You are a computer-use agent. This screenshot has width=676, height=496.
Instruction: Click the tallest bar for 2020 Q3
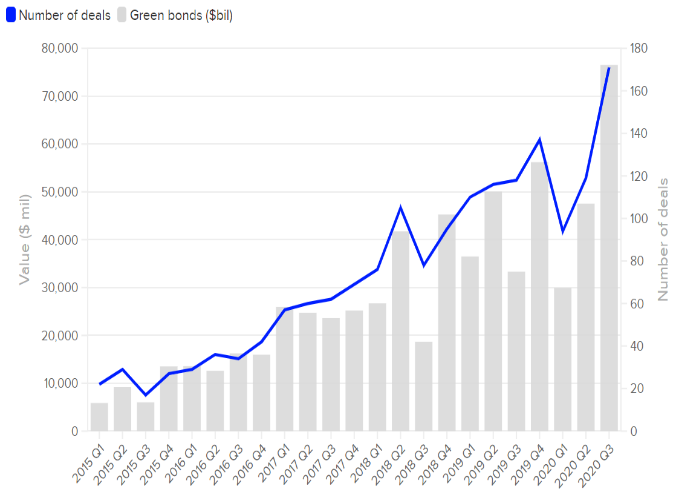click(x=608, y=250)
